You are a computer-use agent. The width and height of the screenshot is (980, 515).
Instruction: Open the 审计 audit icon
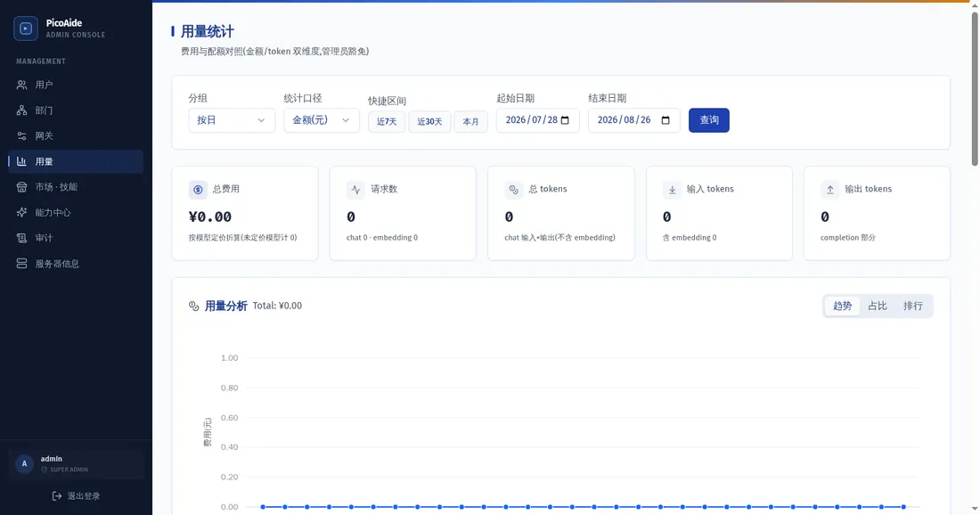click(22, 238)
